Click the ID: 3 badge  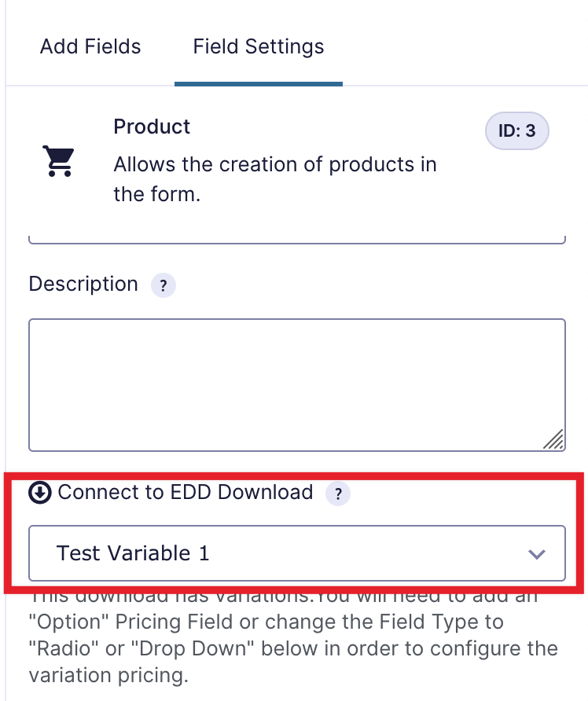tap(516, 131)
